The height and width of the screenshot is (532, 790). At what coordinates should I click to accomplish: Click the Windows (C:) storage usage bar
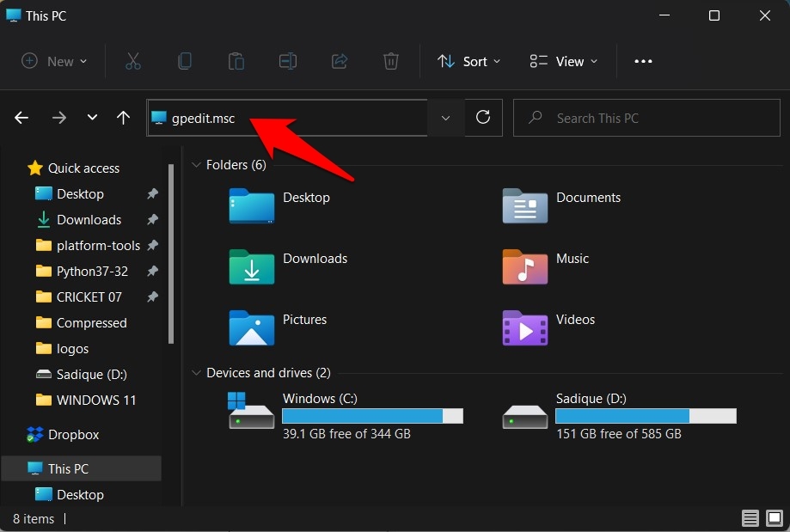[x=372, y=416]
